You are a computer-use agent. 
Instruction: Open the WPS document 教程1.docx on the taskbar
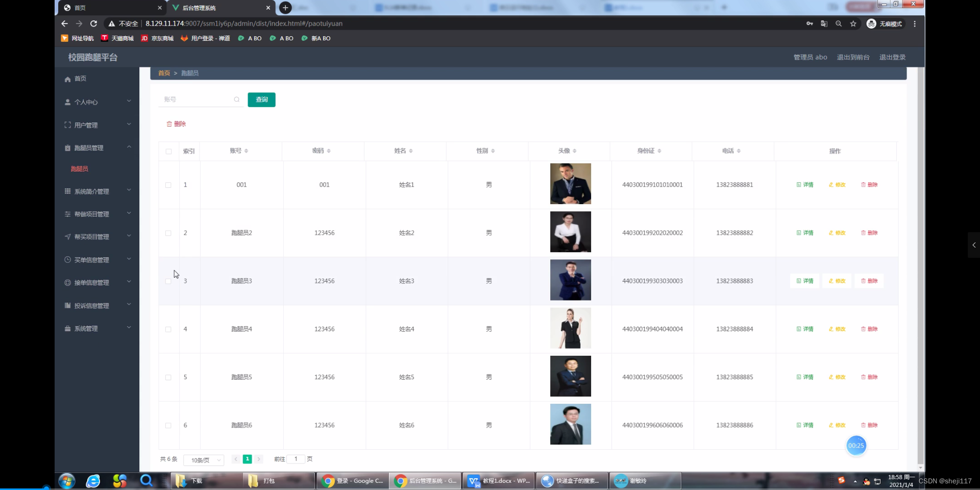499,481
